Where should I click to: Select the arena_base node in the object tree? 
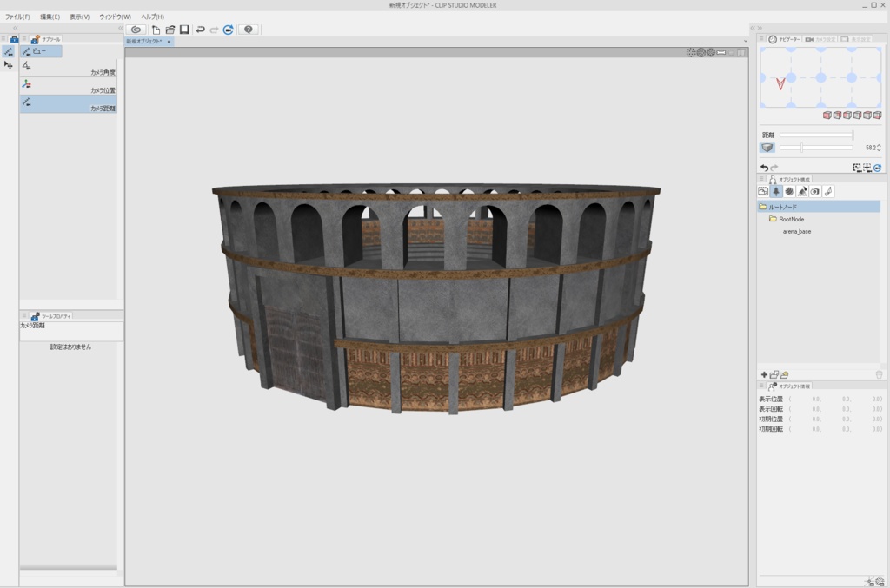[798, 231]
